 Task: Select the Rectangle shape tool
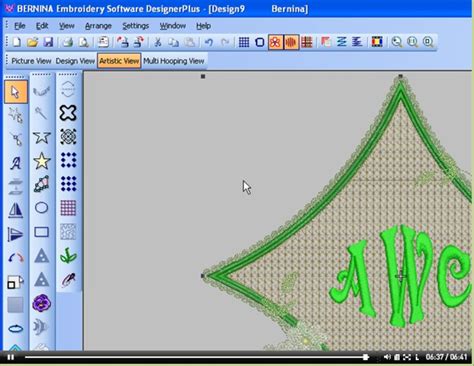[x=41, y=232]
